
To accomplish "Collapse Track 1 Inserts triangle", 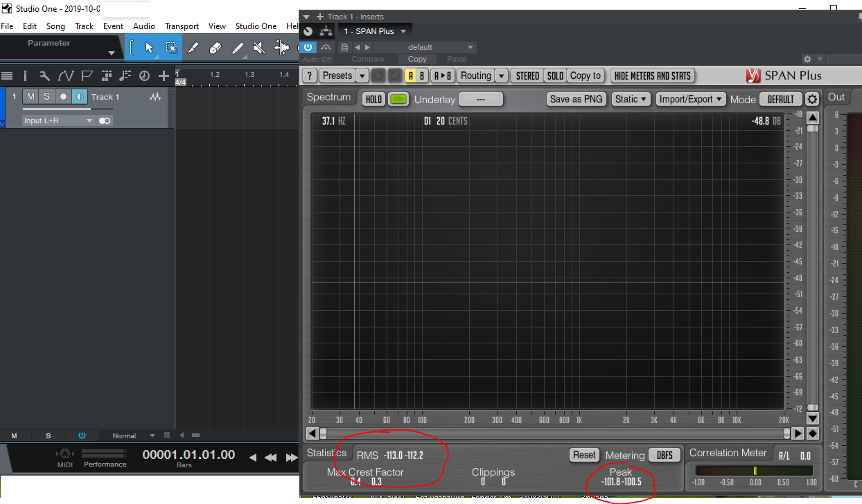I will tap(306, 17).
